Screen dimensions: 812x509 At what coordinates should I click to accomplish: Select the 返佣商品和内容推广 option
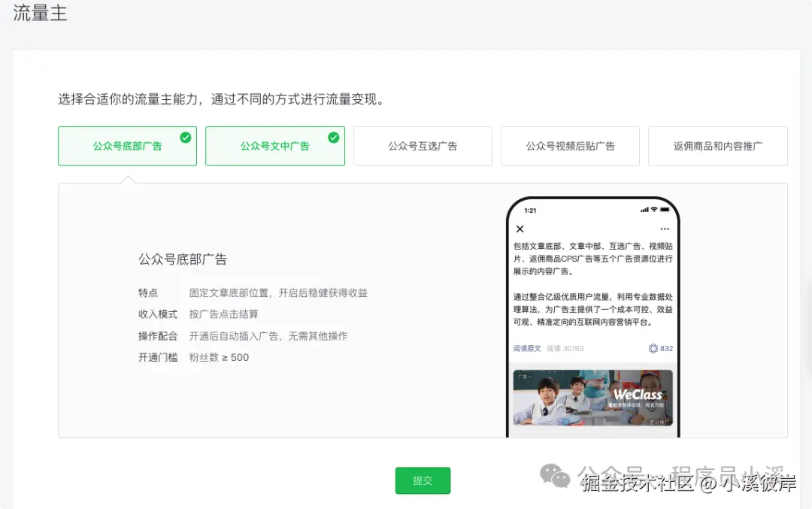click(717, 146)
